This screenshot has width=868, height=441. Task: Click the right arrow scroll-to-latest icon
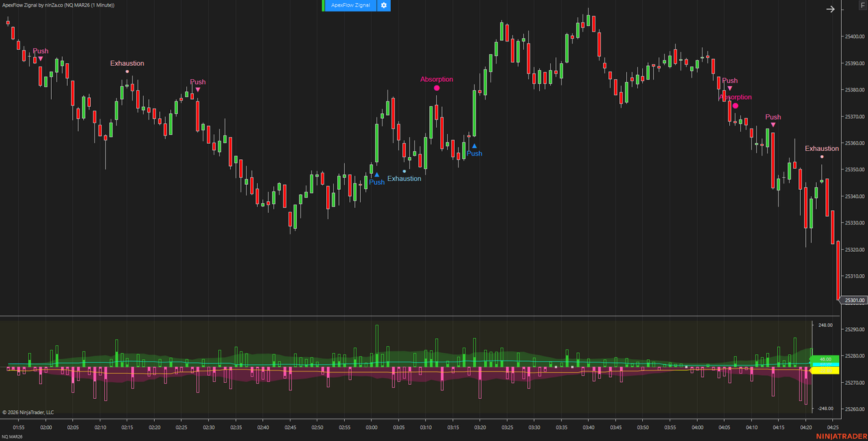click(x=830, y=9)
